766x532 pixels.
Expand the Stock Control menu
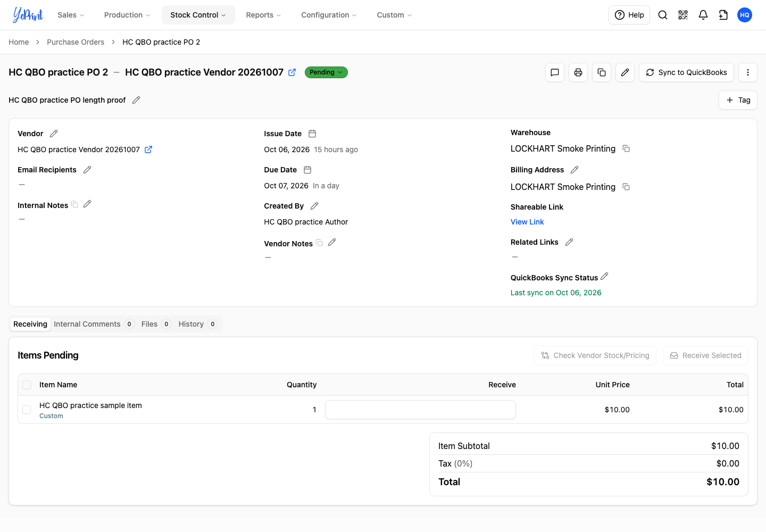pos(198,15)
